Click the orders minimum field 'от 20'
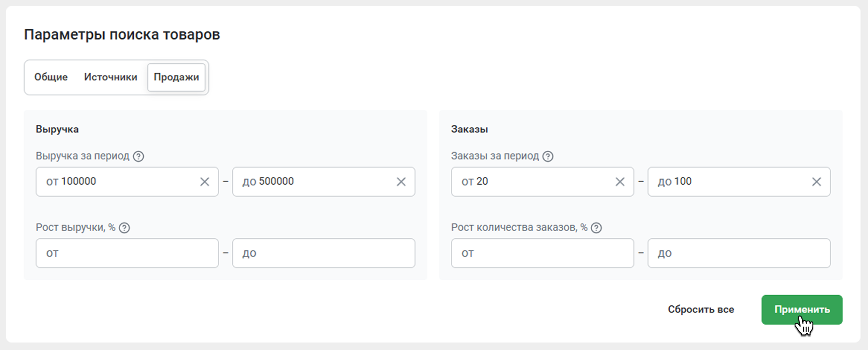868x350 pixels. click(536, 182)
